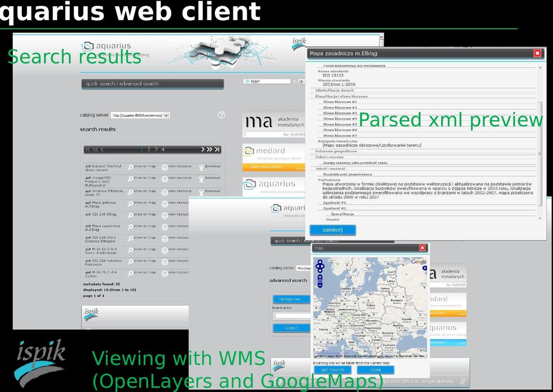The image size is (553, 392).
Task: Close the small map popup window
Action: pos(422,248)
